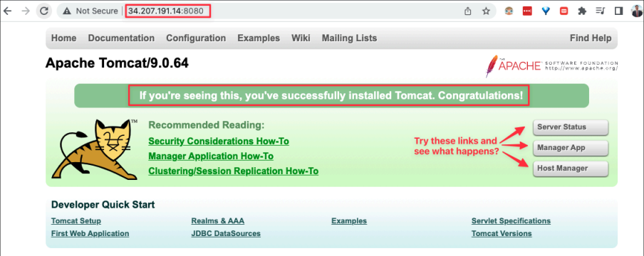Open Manager Application How-To link

[211, 156]
